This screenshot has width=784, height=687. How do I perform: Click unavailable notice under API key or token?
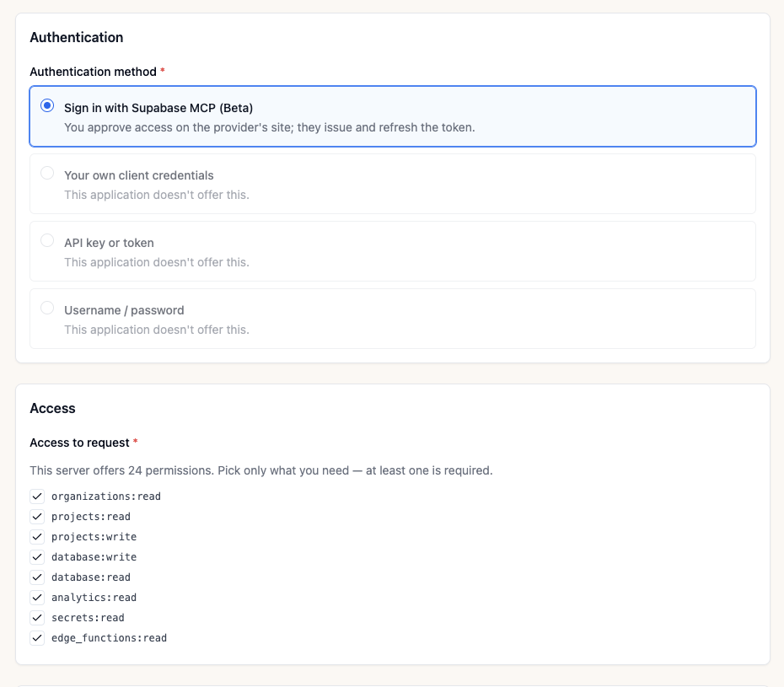pos(157,262)
